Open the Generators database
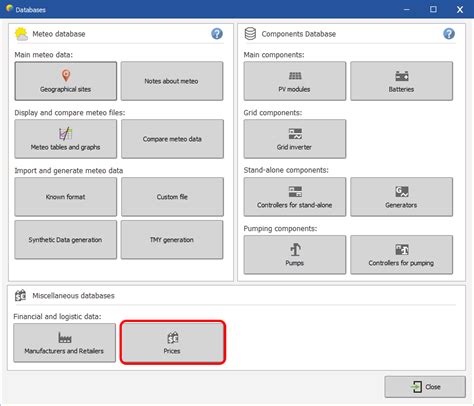474x406 pixels. (401, 197)
